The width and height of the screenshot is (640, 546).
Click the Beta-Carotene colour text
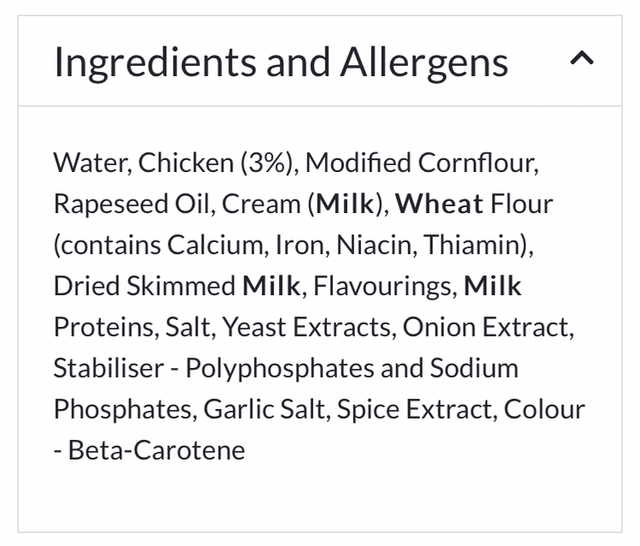157,450
